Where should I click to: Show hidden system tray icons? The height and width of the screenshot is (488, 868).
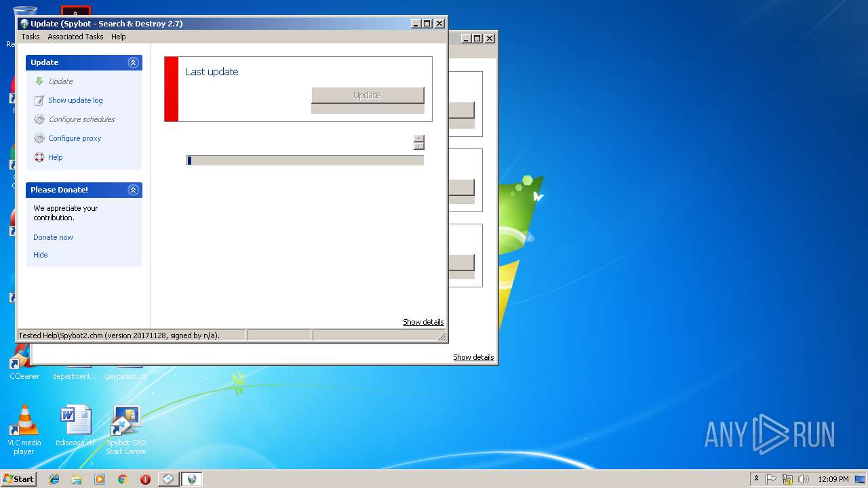pyautogui.click(x=757, y=479)
